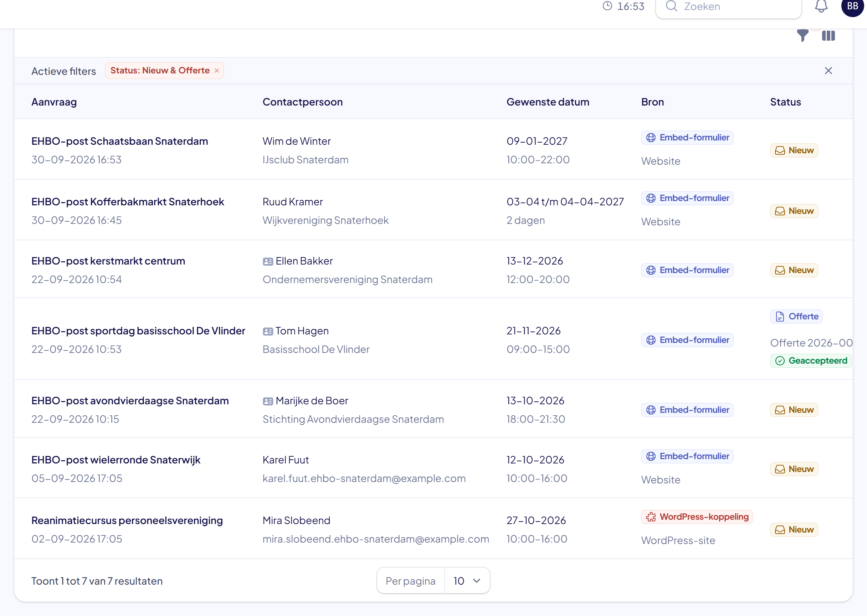Image resolution: width=867 pixels, height=616 pixels.
Task: Click Nieuw badge in Reanimatiecursus row
Action: click(794, 530)
